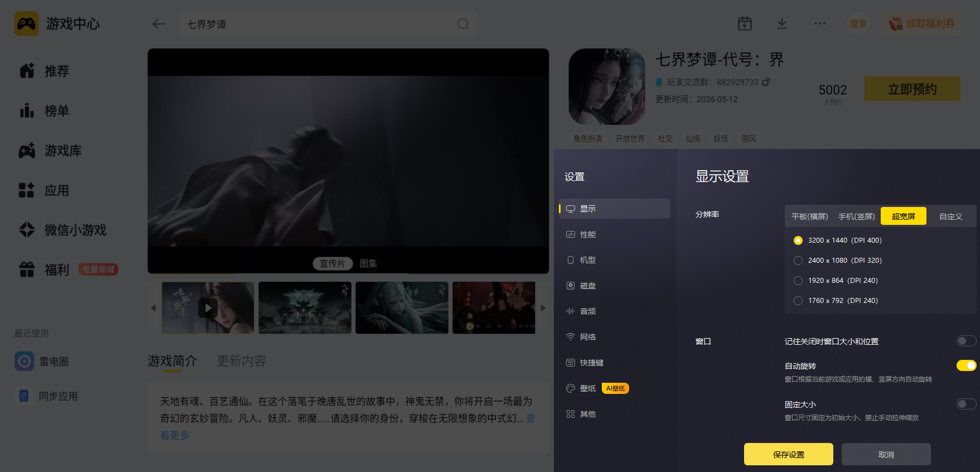Show next thumbnails with right arrow

(x=543, y=308)
